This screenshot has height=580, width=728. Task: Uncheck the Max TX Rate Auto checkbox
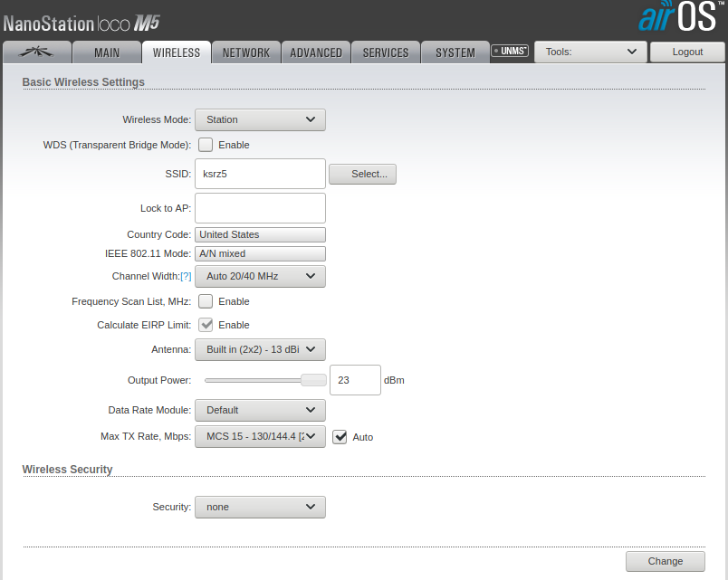click(x=340, y=437)
